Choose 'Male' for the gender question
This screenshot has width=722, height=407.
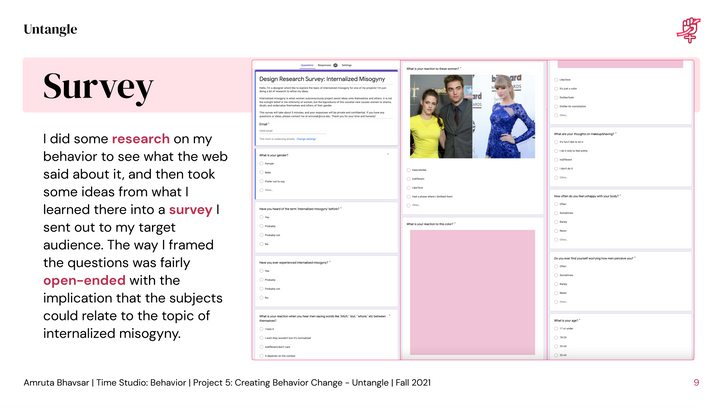point(265,172)
